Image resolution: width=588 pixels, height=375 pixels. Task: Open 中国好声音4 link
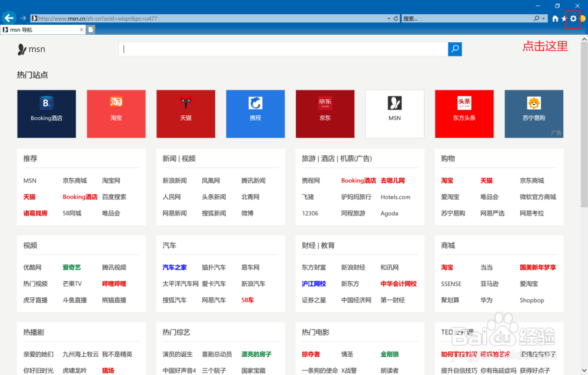click(179, 370)
